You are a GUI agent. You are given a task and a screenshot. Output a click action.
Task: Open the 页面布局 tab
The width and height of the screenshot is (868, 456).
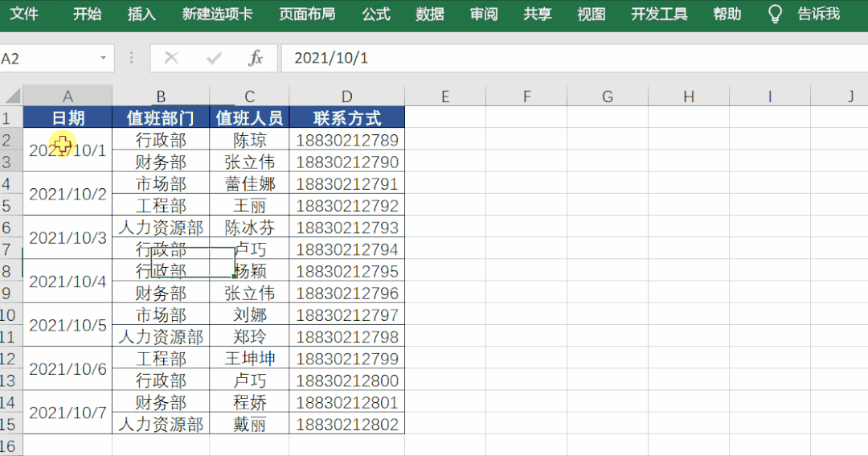(307, 14)
